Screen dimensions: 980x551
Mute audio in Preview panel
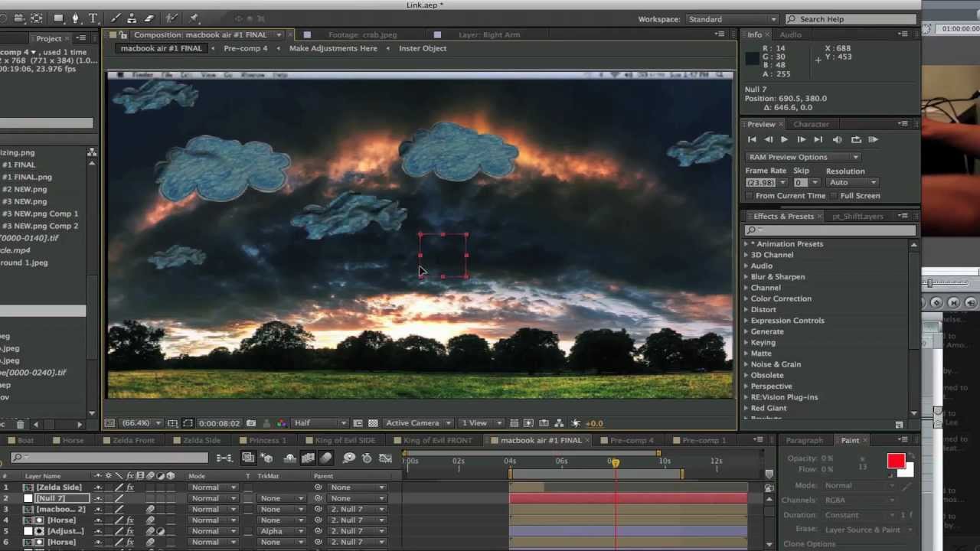pyautogui.click(x=837, y=139)
